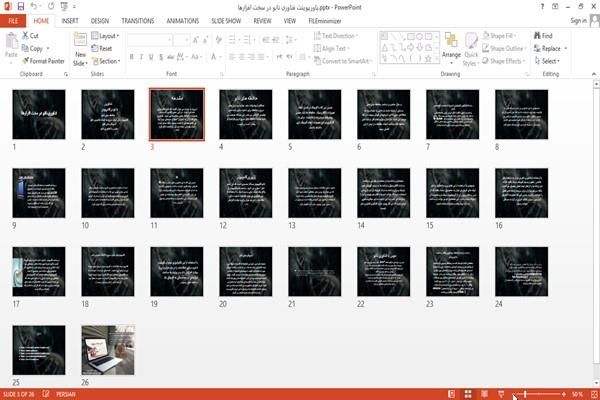Image resolution: width=600 pixels, height=400 pixels.
Task: Switch to the TRANSITIONS tab
Action: 138,21
